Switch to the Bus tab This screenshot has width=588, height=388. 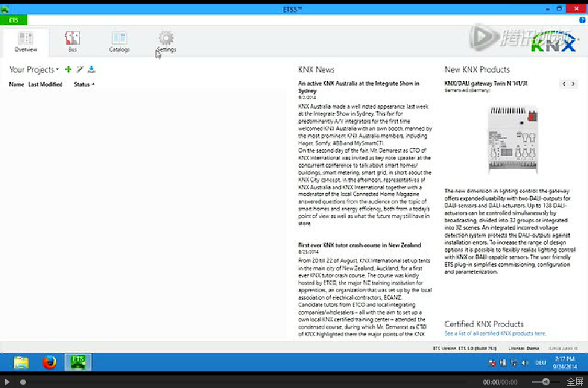(73, 42)
